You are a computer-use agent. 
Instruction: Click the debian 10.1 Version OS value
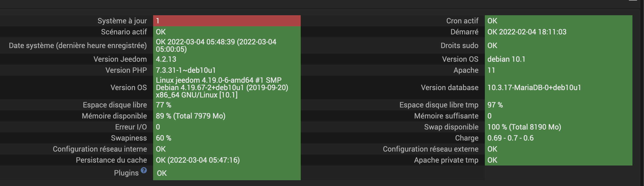tap(559, 59)
